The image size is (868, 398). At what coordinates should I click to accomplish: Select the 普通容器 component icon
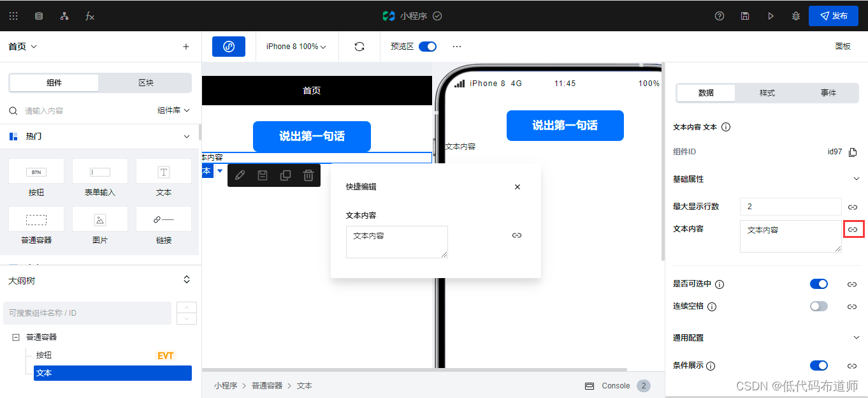click(x=36, y=219)
